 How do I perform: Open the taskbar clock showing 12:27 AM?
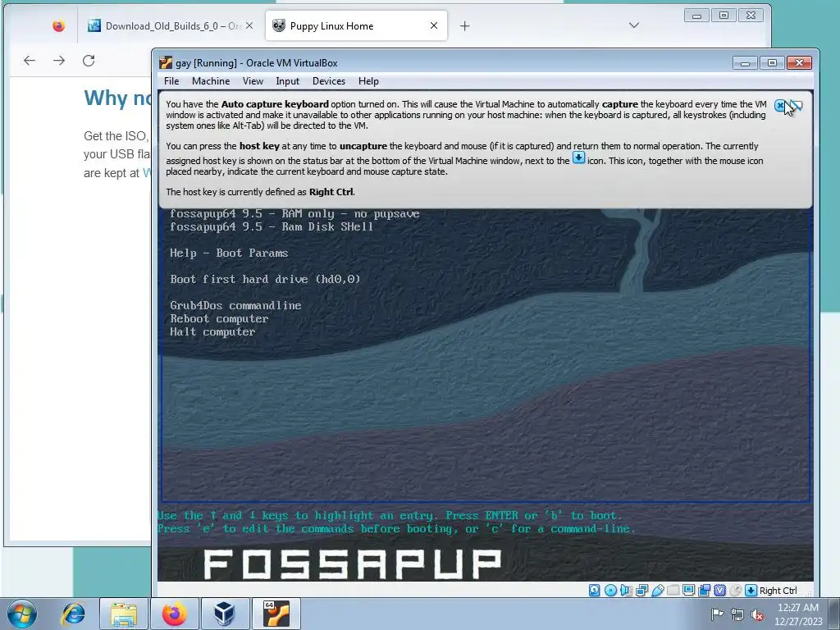[x=798, y=614]
